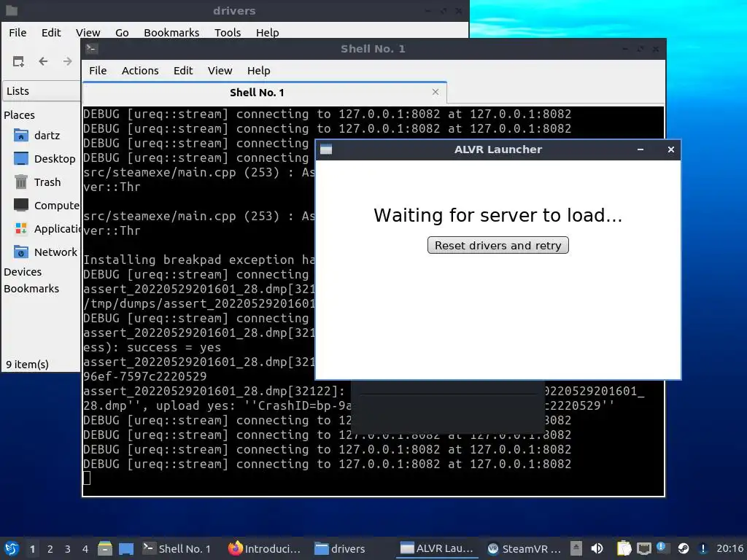The height and width of the screenshot is (560, 747).
Task: Switch to ALVR Launcher taskbar entry
Action: 437,548
